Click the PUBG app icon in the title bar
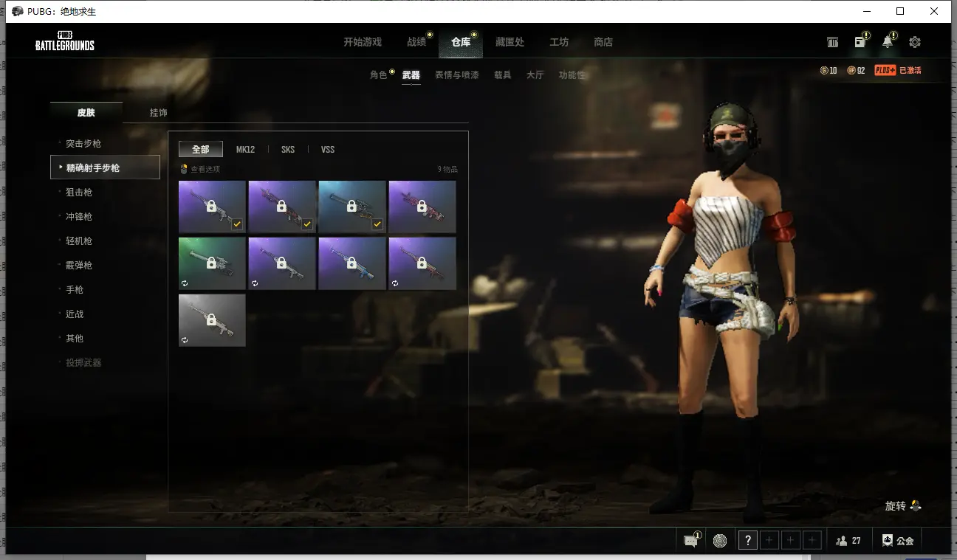 (x=18, y=11)
